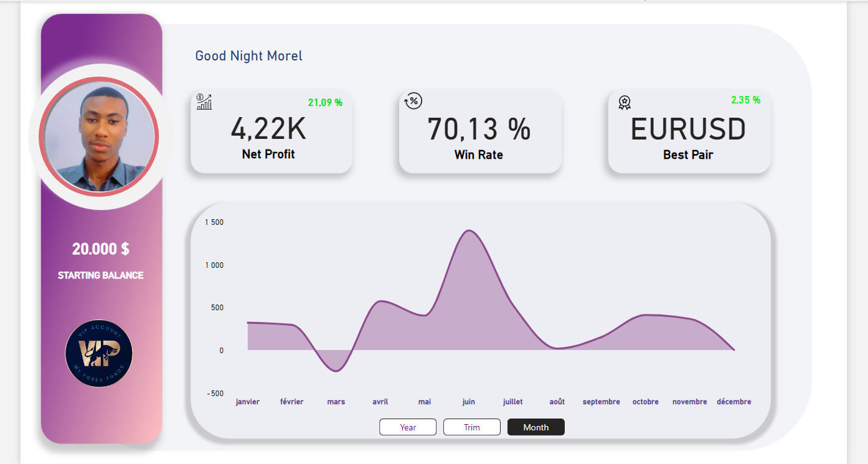Click the Good Night Morel greeting
Screen dimensions: 868x464
pos(248,56)
